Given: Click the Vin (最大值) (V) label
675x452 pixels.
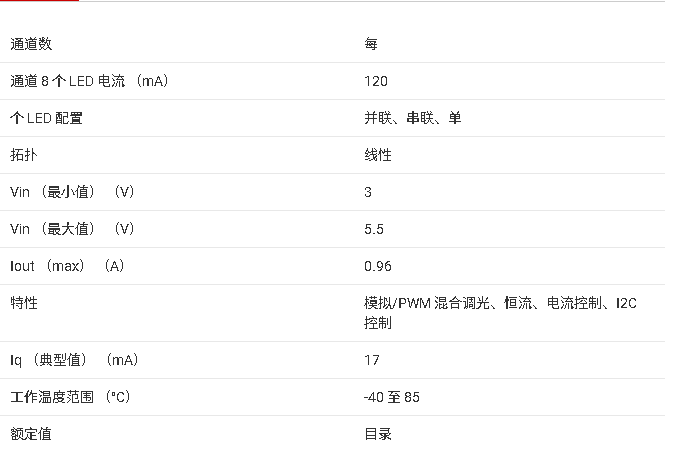Looking at the screenshot, I should pyautogui.click(x=72, y=229).
